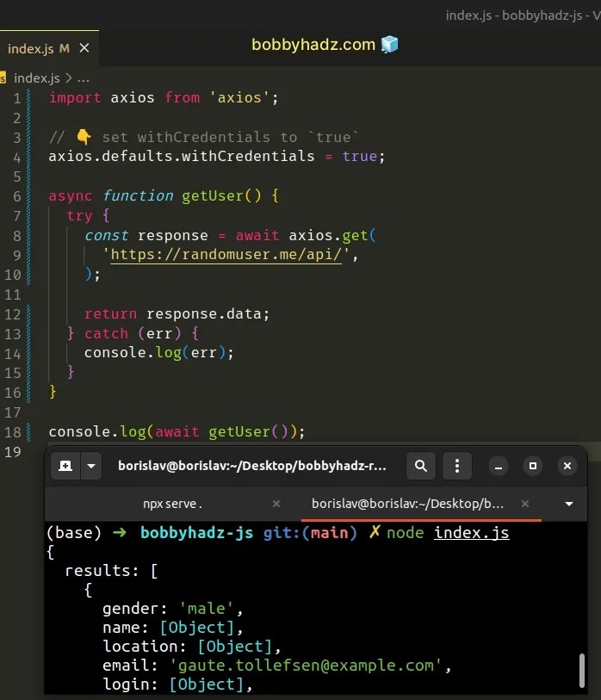Image resolution: width=601 pixels, height=700 pixels.
Task: Open the terminal three-dot menu
Action: tap(457, 466)
